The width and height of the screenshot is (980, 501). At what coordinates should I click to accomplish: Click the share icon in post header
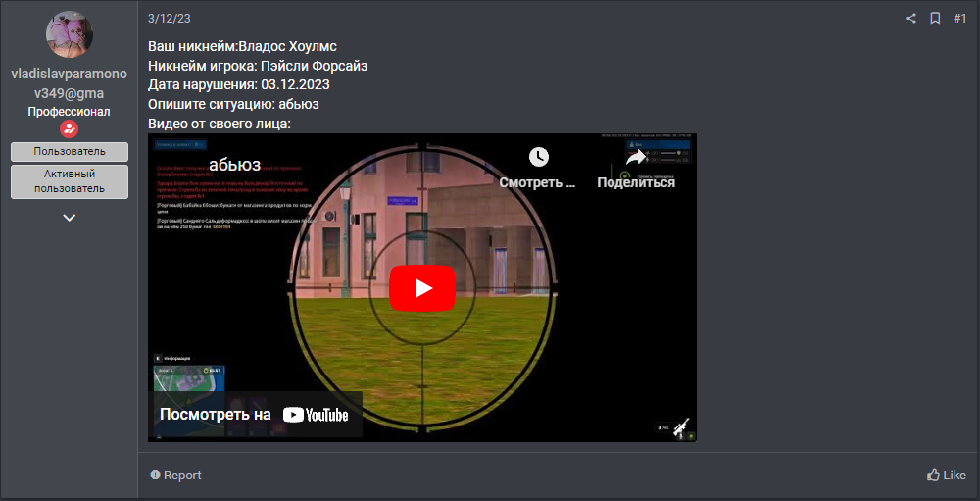(911, 19)
